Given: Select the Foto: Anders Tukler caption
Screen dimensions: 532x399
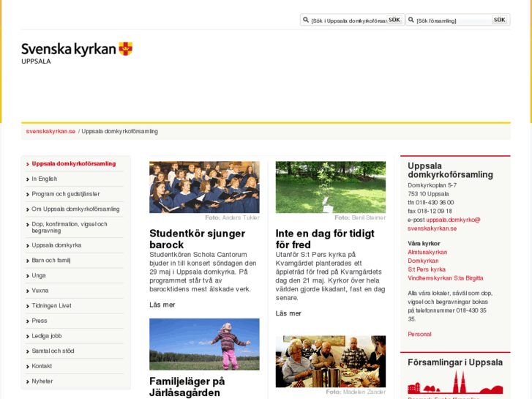Looking at the screenshot, I should (x=232, y=217).
